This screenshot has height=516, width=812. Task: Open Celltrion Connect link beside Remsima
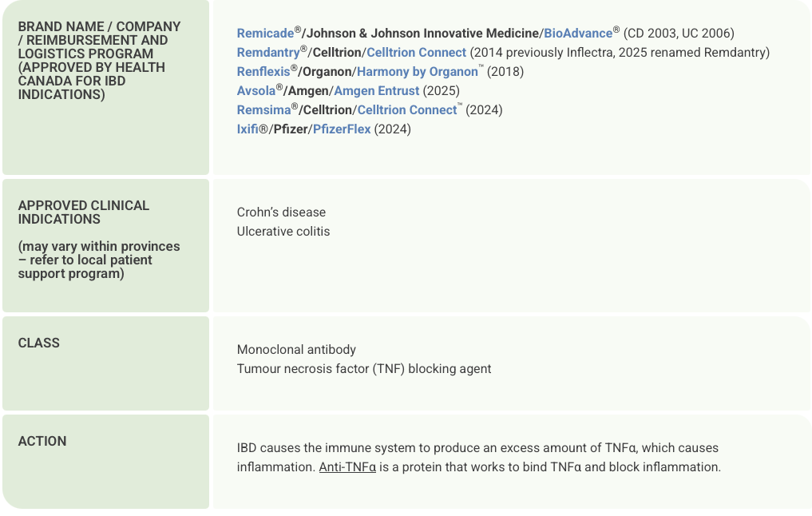(x=406, y=110)
